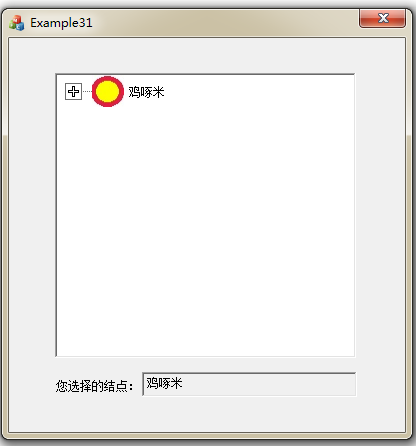This screenshot has height=446, width=416.
Task: Click the red X button at top right
Action: tap(382, 18)
